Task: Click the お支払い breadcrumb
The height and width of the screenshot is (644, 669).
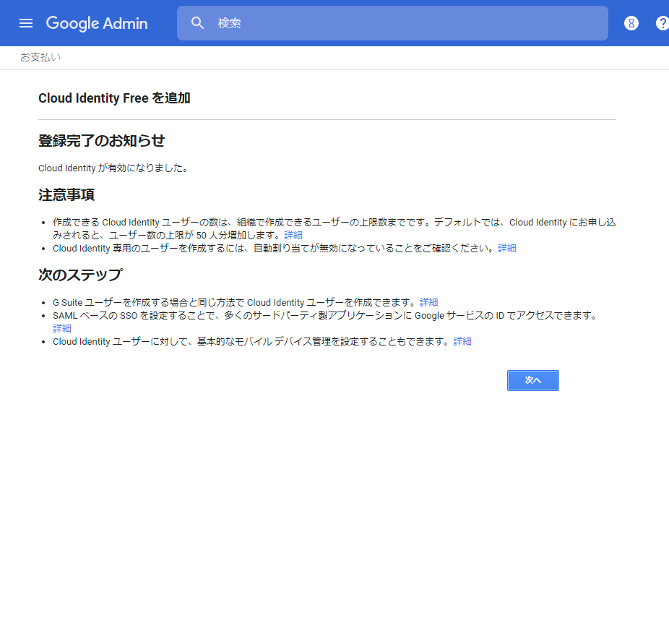Action: [x=40, y=57]
